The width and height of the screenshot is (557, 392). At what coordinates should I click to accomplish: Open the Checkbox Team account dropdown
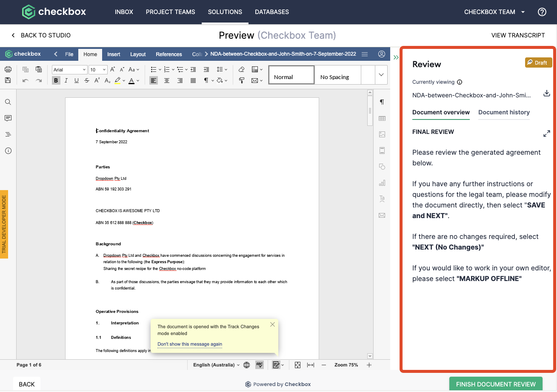[x=494, y=12]
